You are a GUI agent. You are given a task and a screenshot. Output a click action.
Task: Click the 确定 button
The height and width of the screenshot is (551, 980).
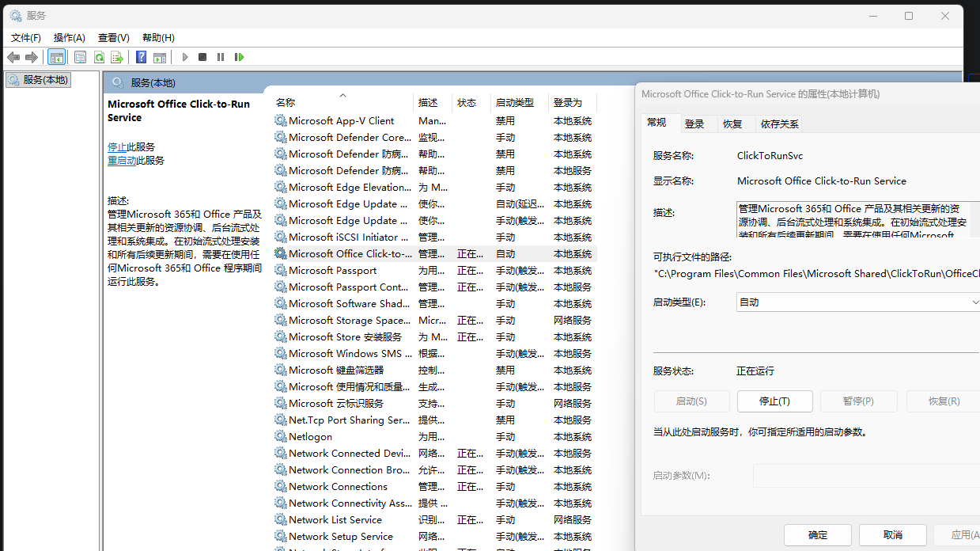tap(818, 535)
